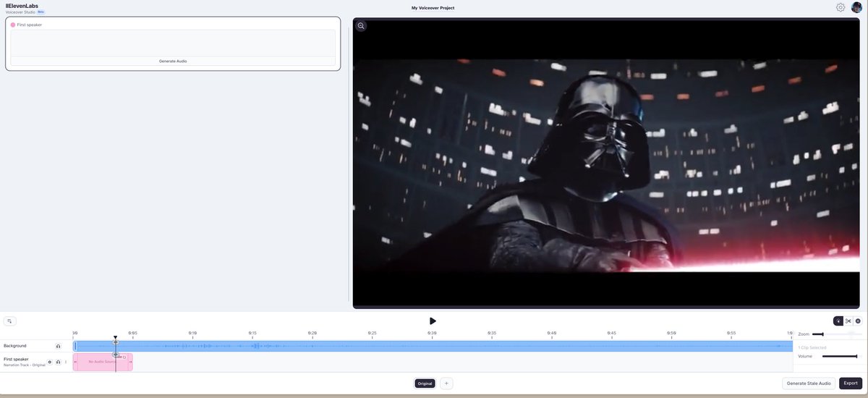
Task: Select the pointer tool in timeline toolbar
Action: (838, 321)
